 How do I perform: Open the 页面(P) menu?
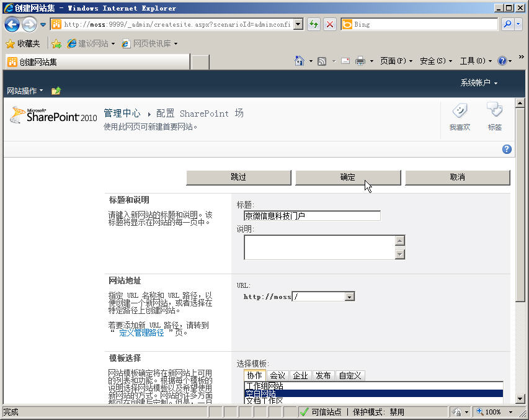[x=396, y=61]
